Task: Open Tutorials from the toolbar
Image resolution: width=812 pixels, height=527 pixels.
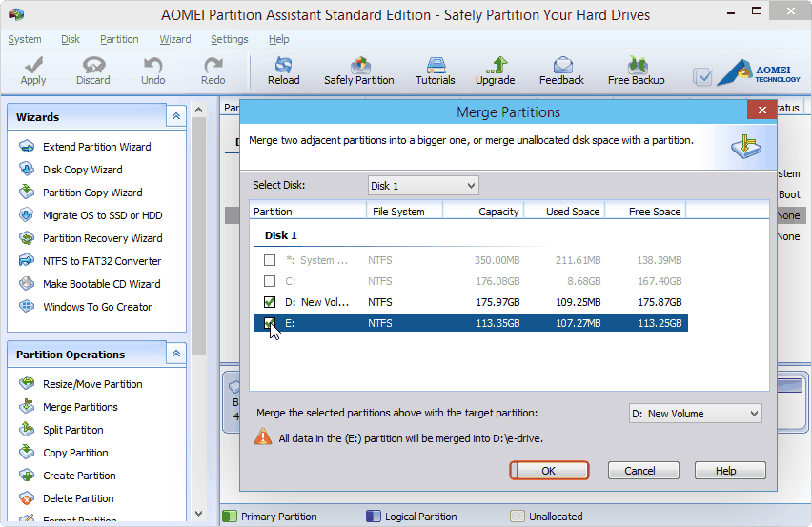Action: pos(435,71)
